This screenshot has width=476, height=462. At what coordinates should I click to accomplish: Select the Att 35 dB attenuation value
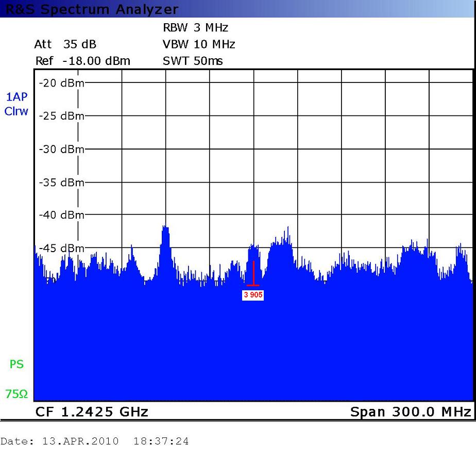coord(65,44)
